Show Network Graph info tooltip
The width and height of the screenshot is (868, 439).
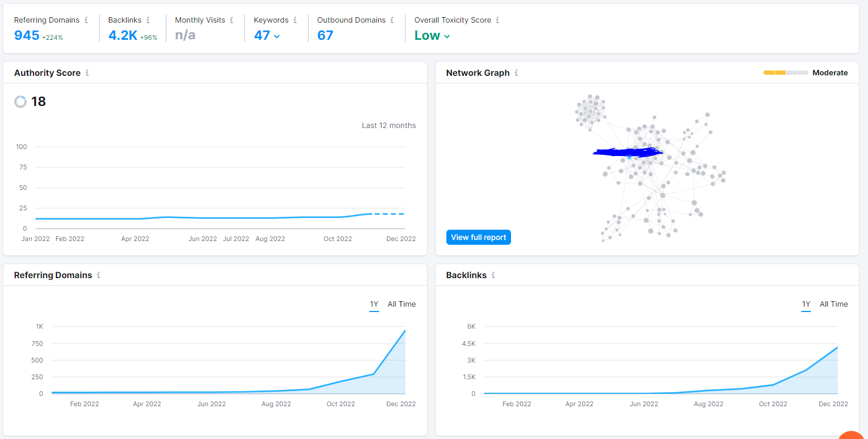[516, 73]
